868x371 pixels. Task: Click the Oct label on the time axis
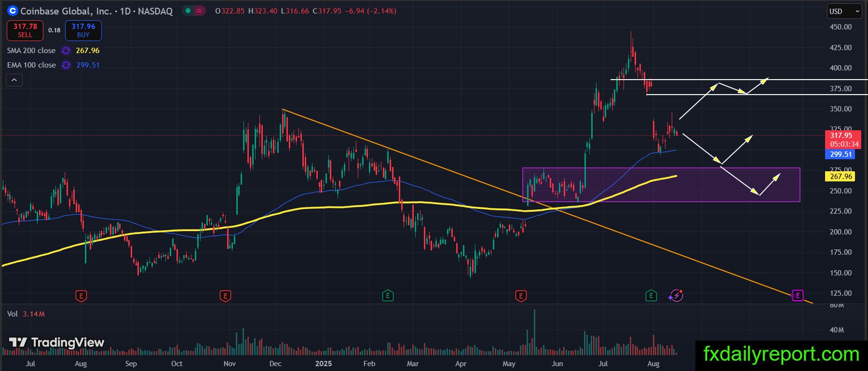177,364
